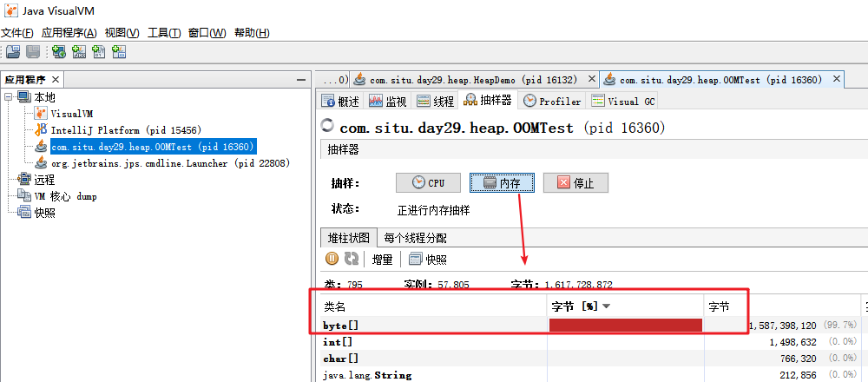Click the gray refresh results icon
The image size is (868, 382).
pyautogui.click(x=351, y=259)
